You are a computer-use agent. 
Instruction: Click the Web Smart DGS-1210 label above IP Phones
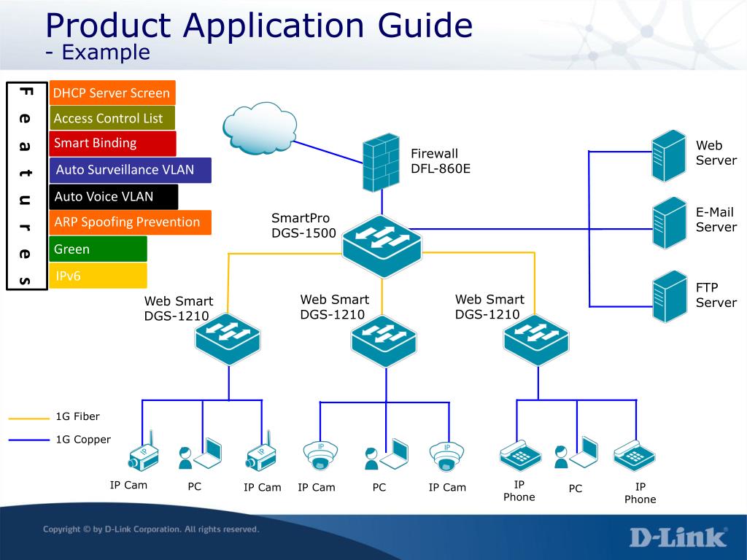click(x=489, y=307)
